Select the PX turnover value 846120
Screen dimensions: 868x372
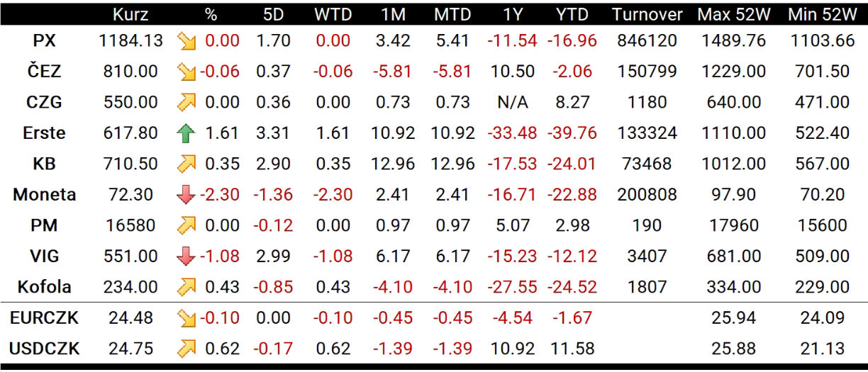click(647, 41)
